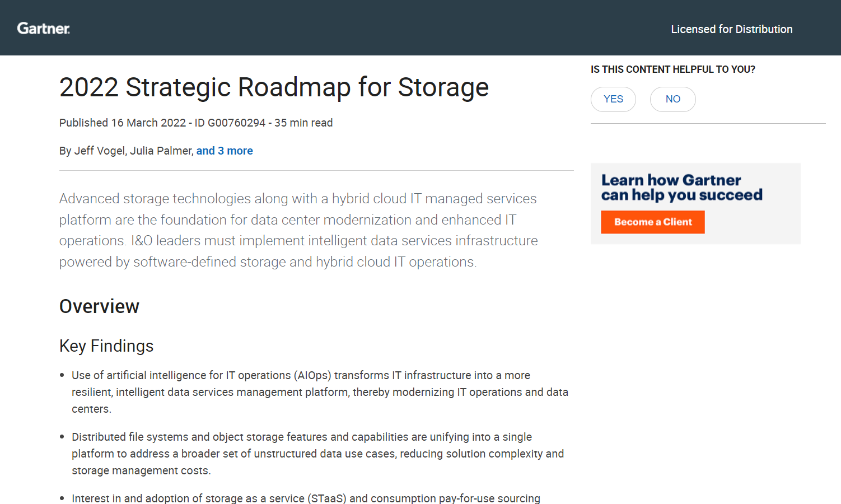
Task: Click the 35 min read indicator
Action: (303, 123)
